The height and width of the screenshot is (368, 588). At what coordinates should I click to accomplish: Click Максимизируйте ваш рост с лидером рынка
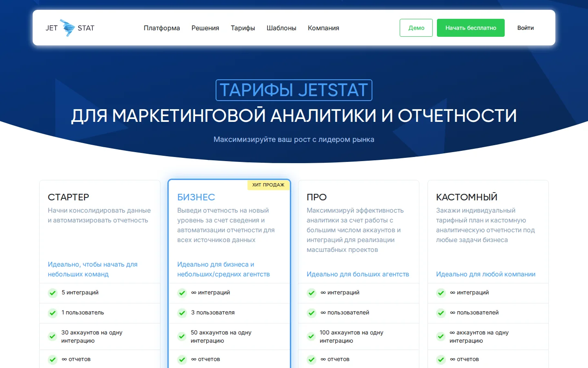click(x=294, y=139)
